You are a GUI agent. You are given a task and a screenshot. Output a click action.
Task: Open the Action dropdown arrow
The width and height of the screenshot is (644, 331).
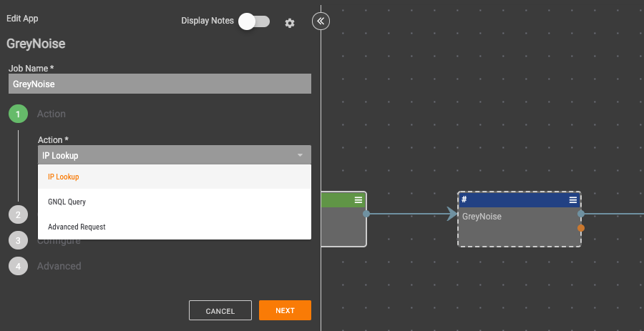point(300,155)
